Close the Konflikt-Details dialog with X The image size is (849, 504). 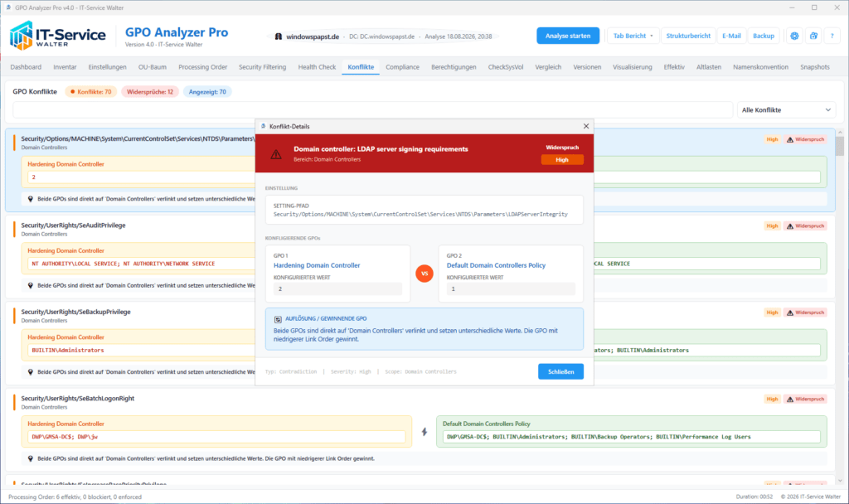pos(586,126)
